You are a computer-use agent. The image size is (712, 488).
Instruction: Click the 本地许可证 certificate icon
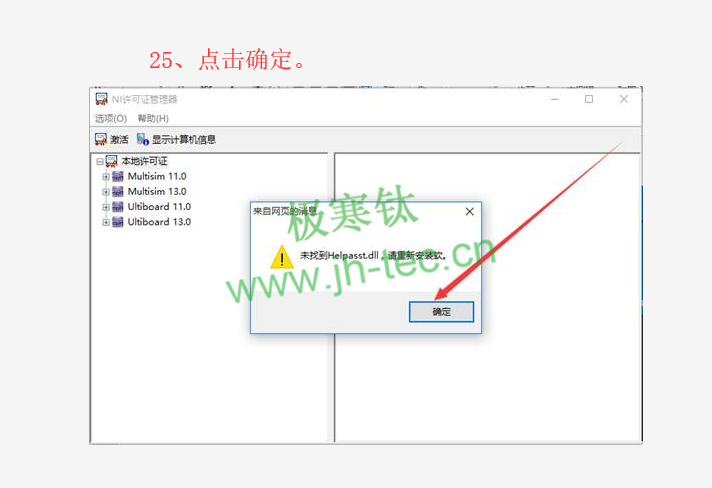pos(111,161)
